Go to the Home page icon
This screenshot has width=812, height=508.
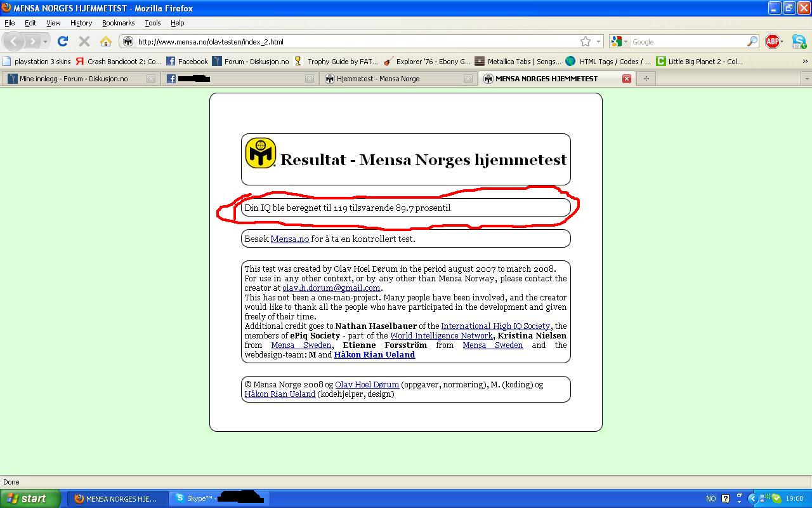pos(105,41)
